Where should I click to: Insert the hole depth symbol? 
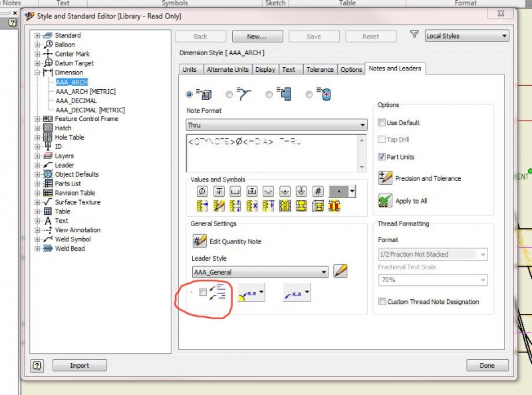(x=219, y=192)
